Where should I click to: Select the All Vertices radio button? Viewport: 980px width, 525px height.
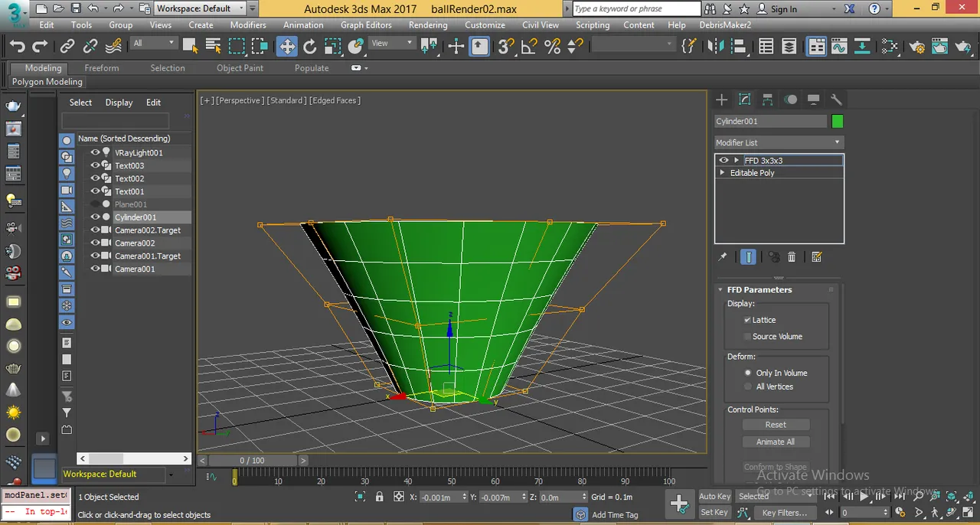coord(748,386)
